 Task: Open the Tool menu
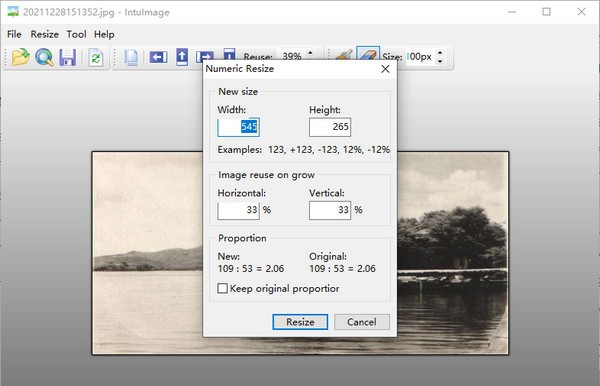(x=77, y=34)
